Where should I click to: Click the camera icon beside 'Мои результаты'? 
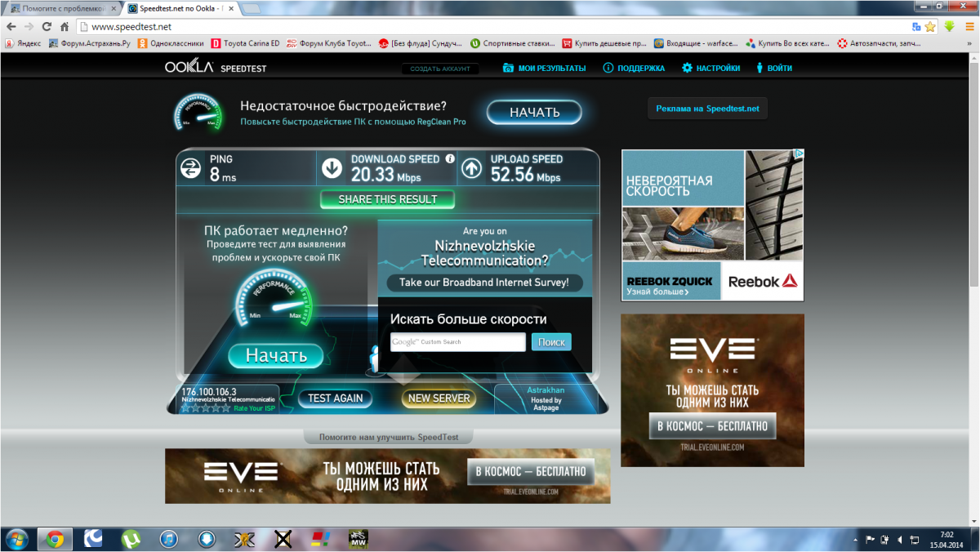(x=508, y=69)
